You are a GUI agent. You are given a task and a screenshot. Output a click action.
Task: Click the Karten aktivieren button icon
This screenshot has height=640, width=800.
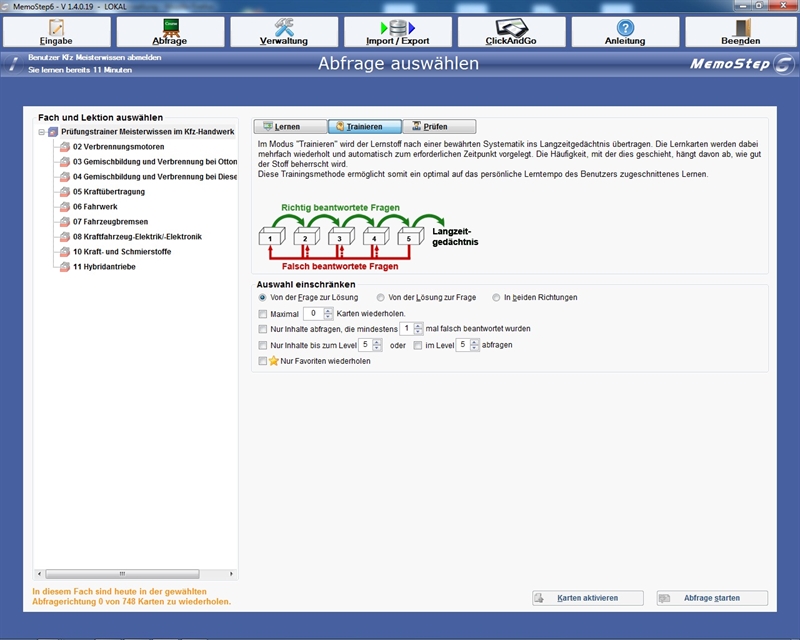539,598
